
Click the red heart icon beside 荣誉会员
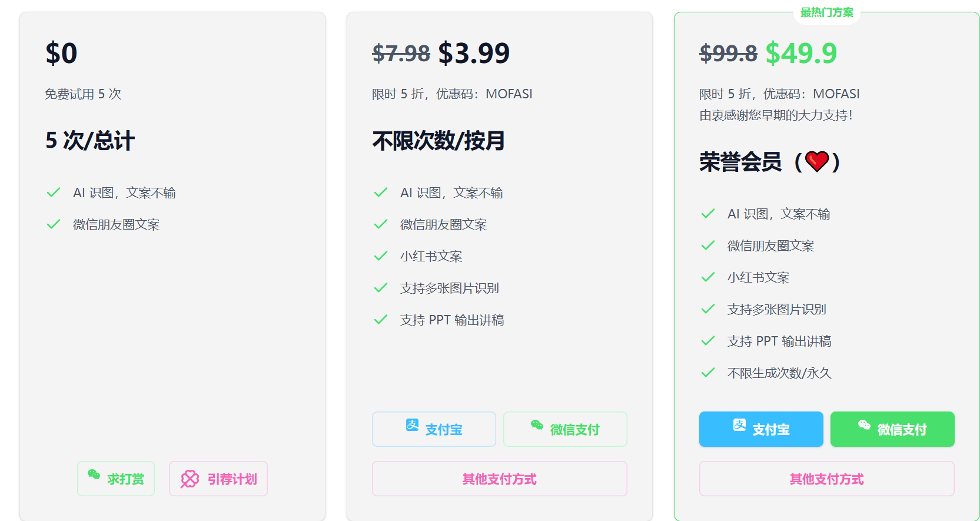(x=817, y=161)
